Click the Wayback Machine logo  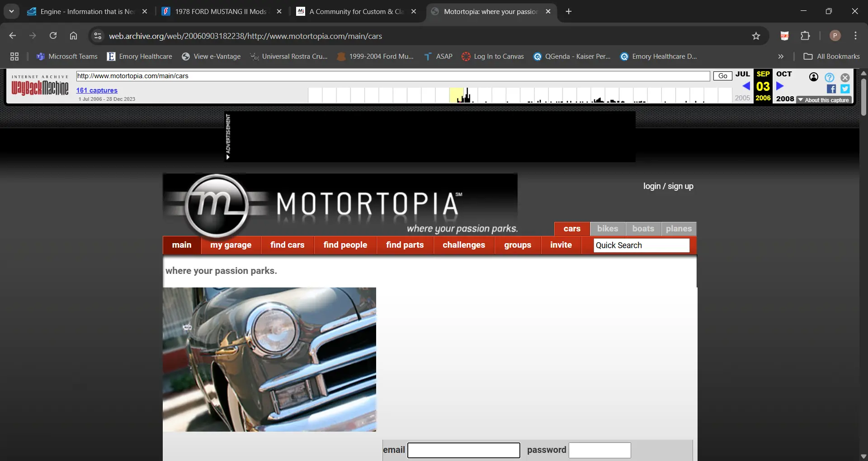(40, 85)
